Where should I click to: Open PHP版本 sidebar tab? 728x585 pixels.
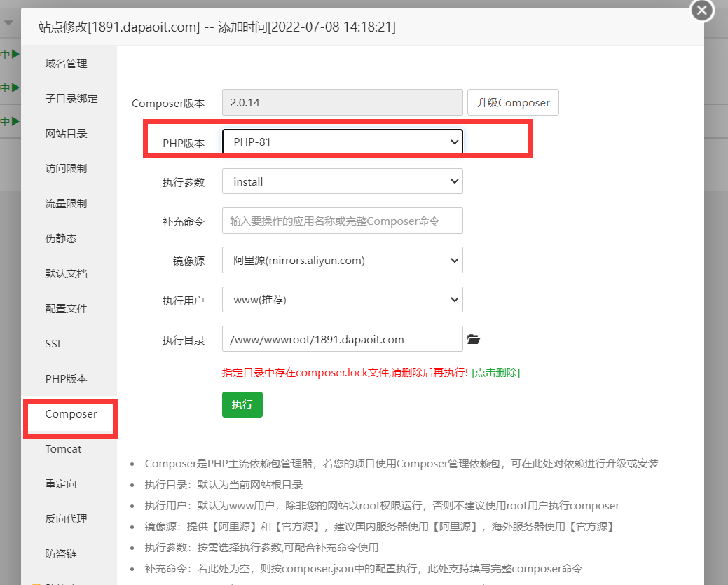(67, 379)
